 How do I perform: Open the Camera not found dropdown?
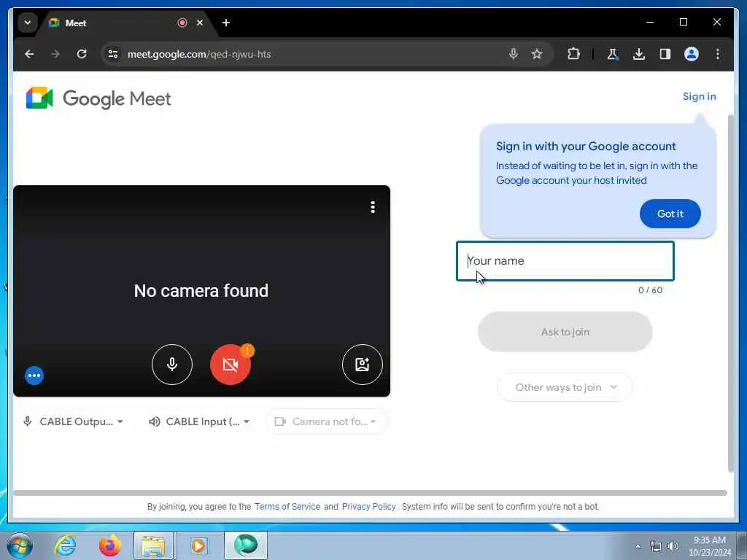[x=327, y=421]
